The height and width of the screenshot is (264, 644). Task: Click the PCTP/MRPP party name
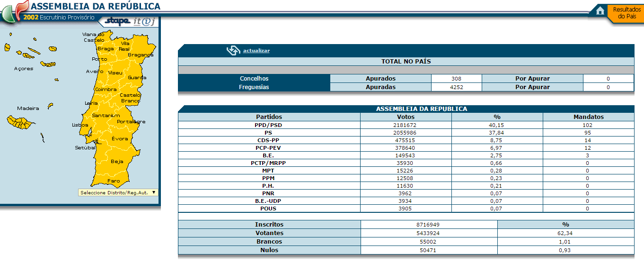[269, 163]
